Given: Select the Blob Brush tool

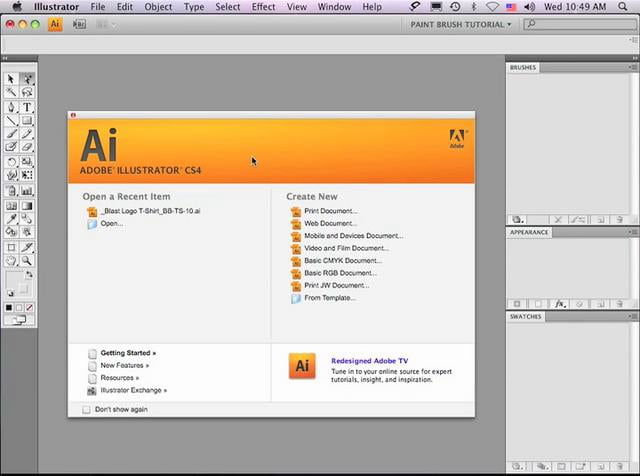Looking at the screenshot, I should coord(11,147).
